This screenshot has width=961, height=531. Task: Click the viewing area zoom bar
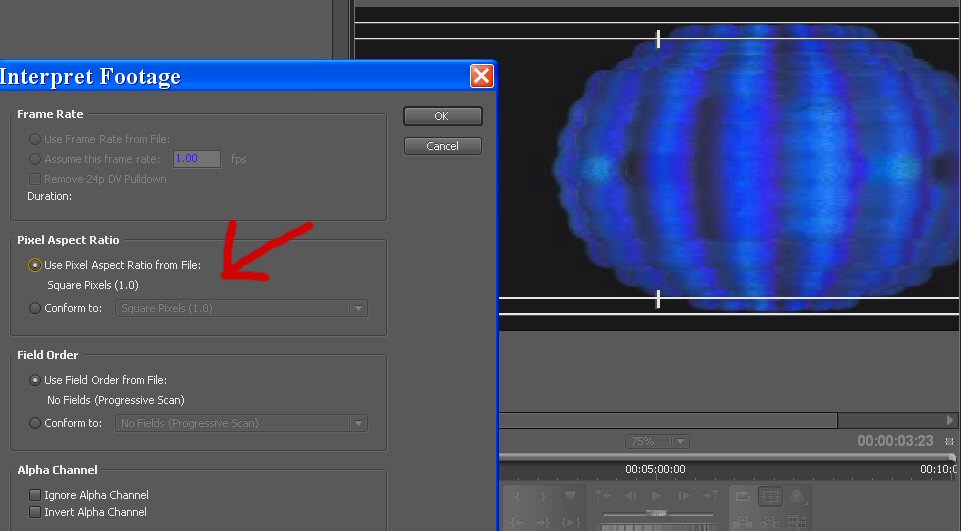726,457
